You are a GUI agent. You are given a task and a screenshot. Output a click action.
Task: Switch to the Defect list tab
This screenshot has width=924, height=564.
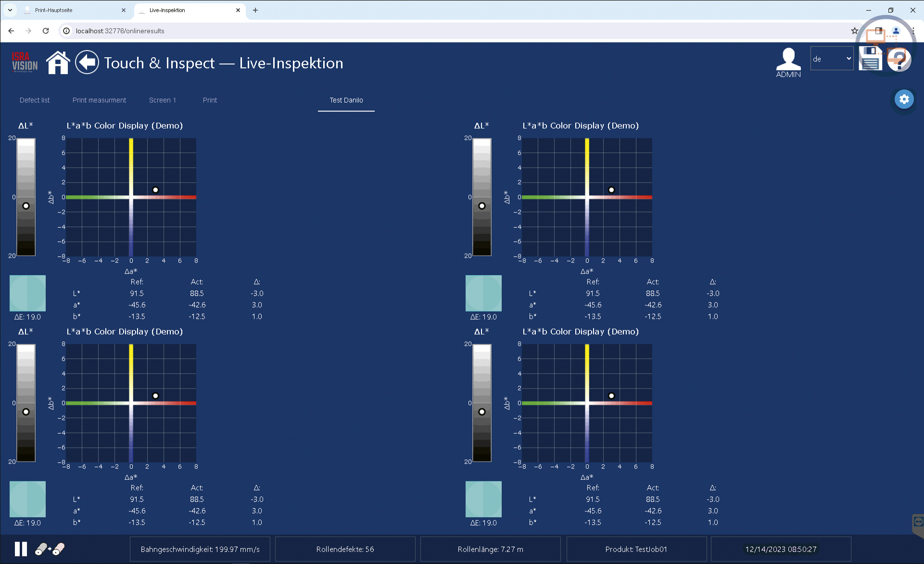[x=35, y=100]
